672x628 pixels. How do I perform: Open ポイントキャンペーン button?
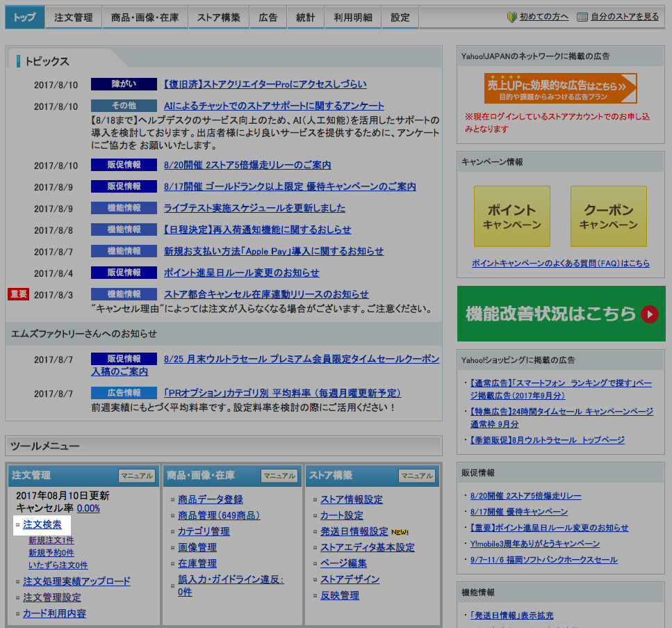[512, 216]
